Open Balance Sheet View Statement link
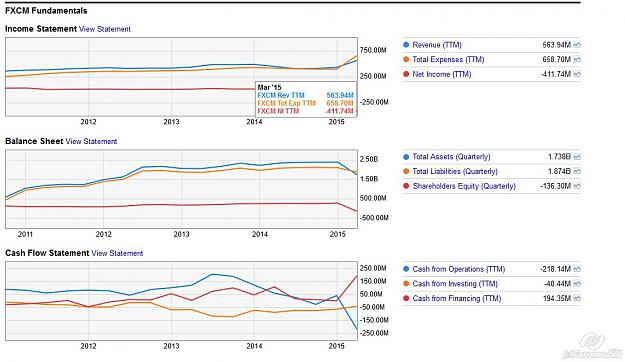 coord(91,141)
